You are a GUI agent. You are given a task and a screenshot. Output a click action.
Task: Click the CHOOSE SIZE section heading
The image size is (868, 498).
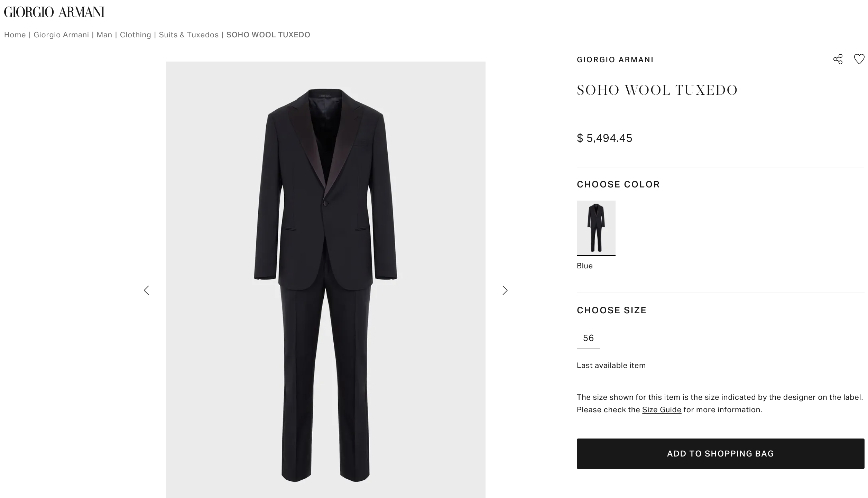point(611,310)
